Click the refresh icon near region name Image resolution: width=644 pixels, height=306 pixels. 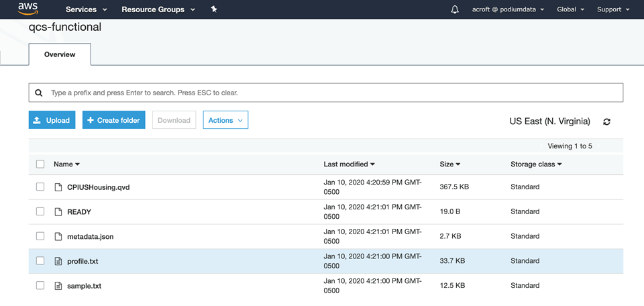607,121
